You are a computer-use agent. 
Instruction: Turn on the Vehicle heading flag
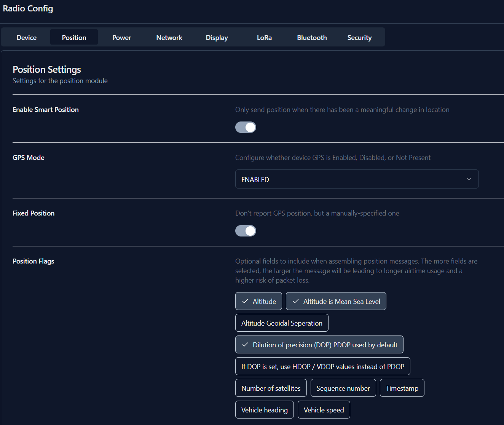pyautogui.click(x=264, y=410)
